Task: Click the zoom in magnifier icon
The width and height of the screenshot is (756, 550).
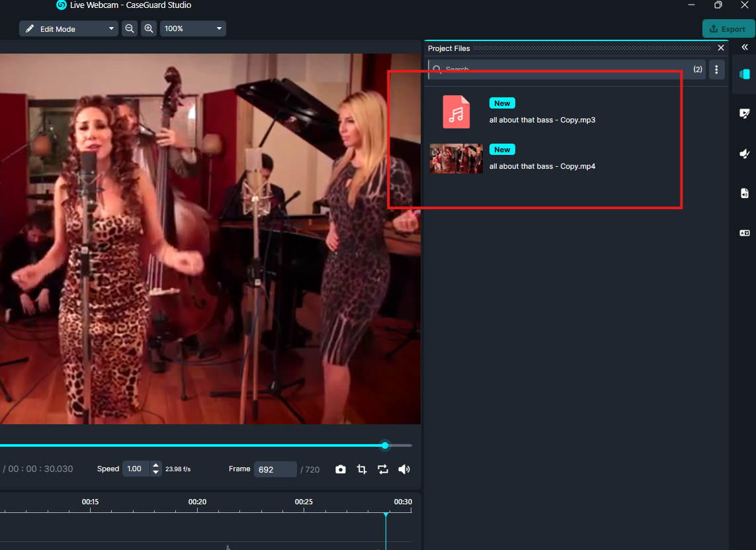Action: [x=149, y=29]
